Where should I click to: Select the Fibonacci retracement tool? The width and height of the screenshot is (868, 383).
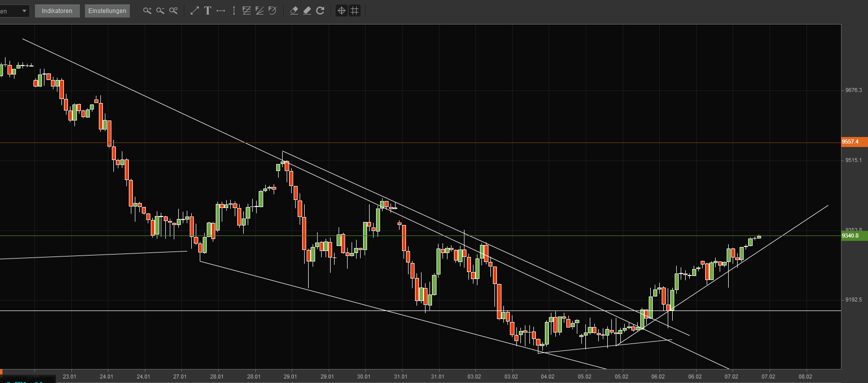coord(247,10)
